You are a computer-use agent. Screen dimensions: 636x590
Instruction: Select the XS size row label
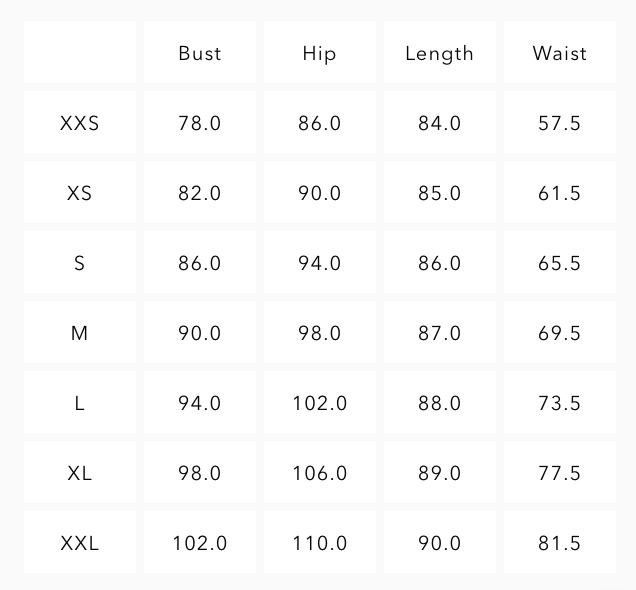(80, 193)
